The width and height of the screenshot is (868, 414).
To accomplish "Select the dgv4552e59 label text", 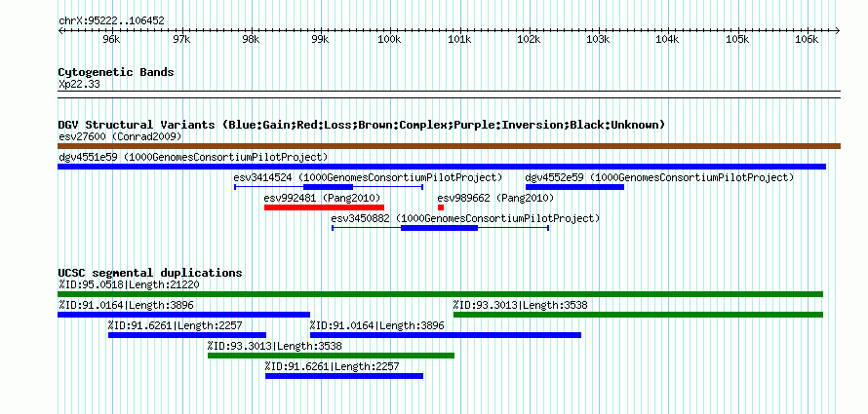I will (659, 177).
